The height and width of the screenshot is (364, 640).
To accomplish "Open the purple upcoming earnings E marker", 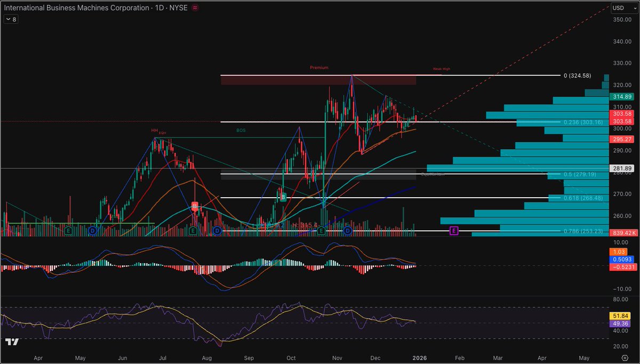I will coord(454,231).
